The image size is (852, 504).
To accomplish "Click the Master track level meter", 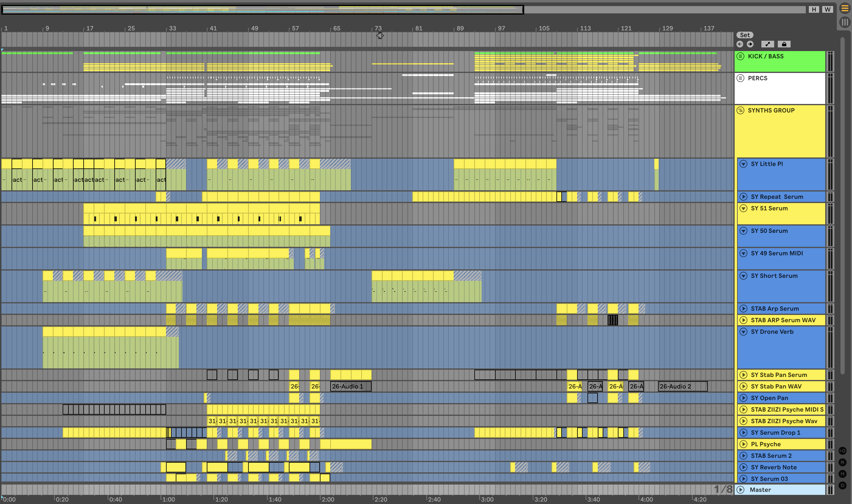I will [830, 490].
